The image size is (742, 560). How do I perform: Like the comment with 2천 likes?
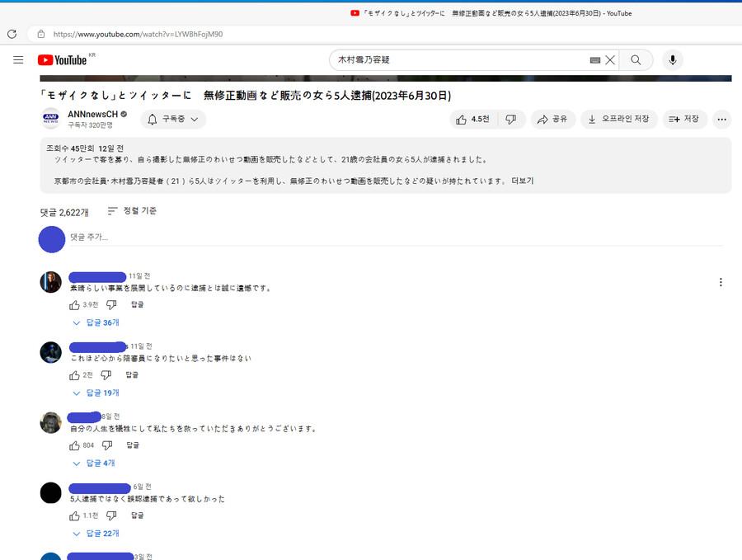coord(74,375)
